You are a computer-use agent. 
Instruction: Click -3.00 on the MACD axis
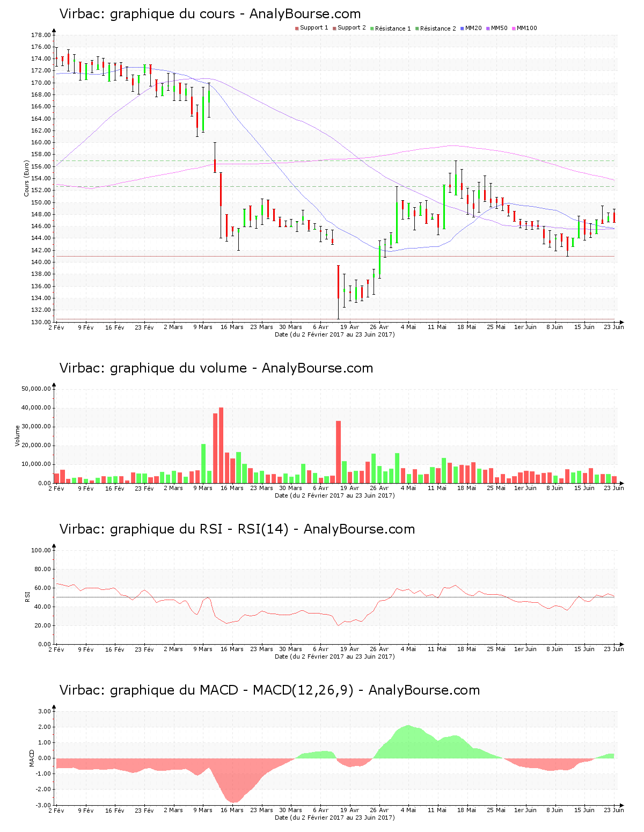(x=43, y=805)
